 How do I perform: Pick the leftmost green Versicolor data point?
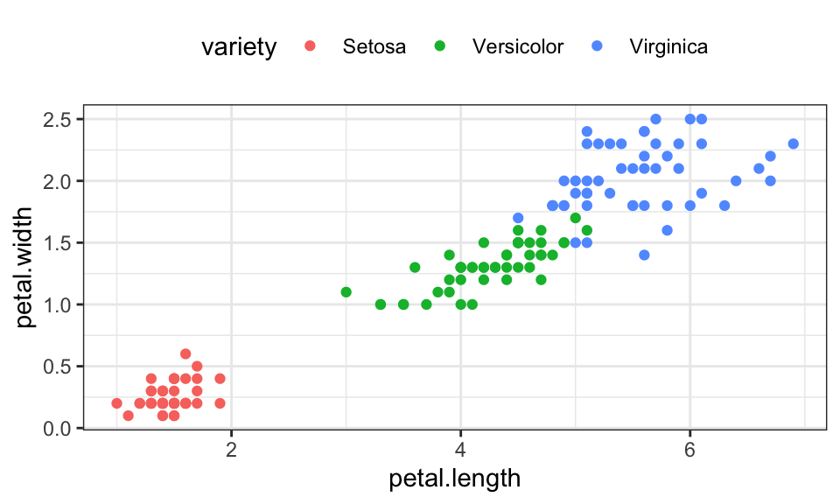[x=346, y=291]
